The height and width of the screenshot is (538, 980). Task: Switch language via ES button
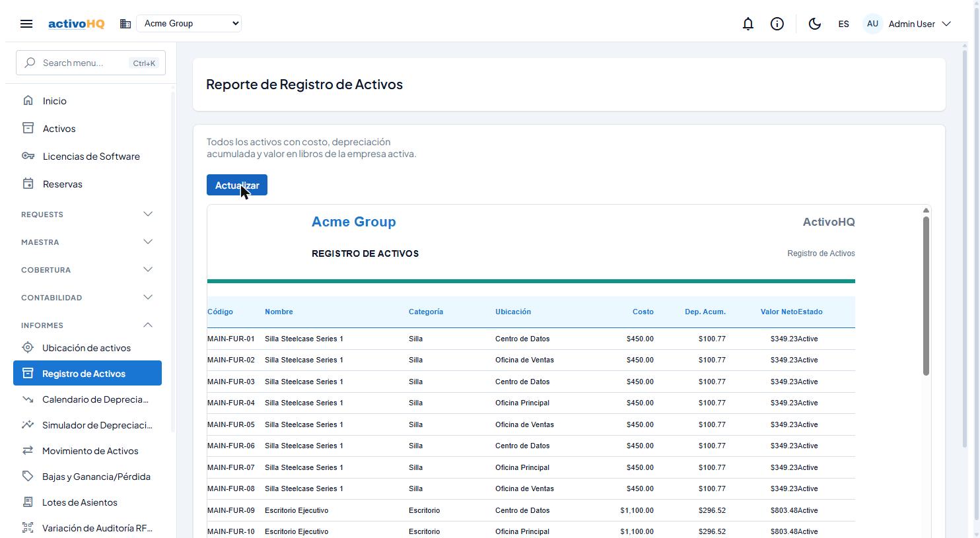tap(843, 24)
